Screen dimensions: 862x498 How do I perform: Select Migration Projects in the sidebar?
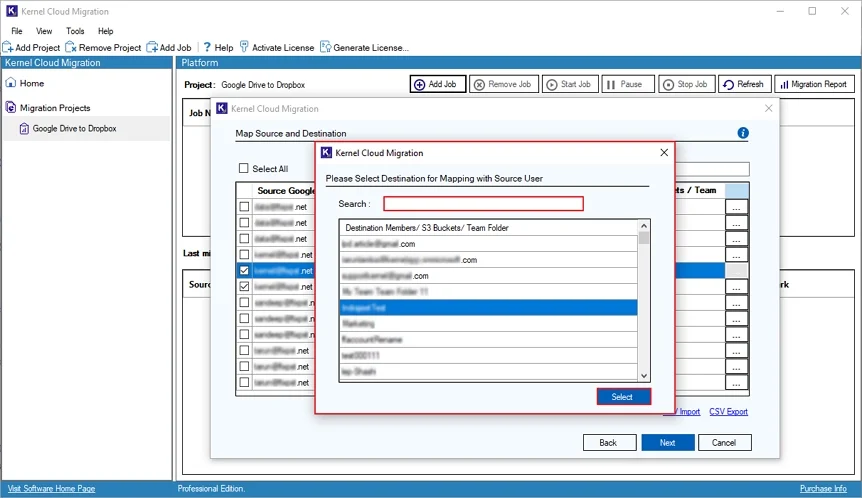55,108
